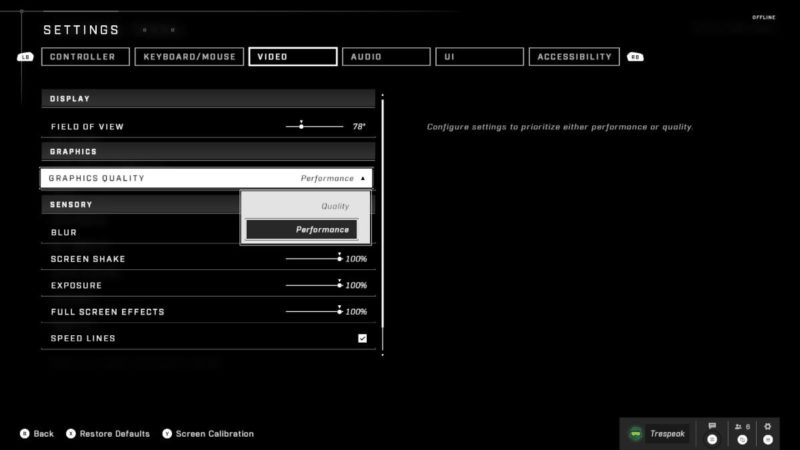Collapse the Graphics Quality dropdown

pyautogui.click(x=363, y=178)
